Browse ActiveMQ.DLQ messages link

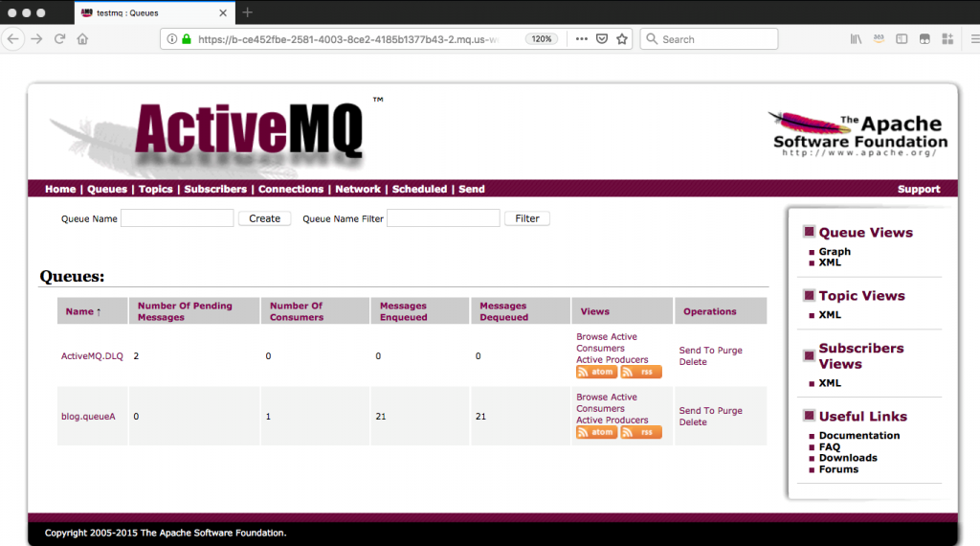[x=591, y=336]
